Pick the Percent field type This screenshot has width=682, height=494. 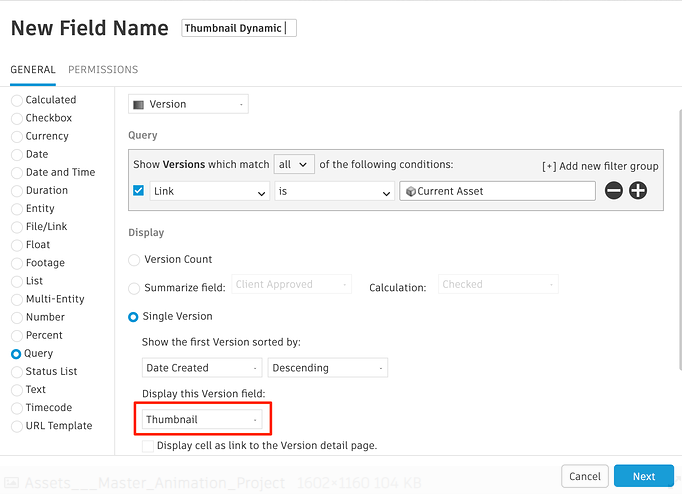tap(17, 336)
